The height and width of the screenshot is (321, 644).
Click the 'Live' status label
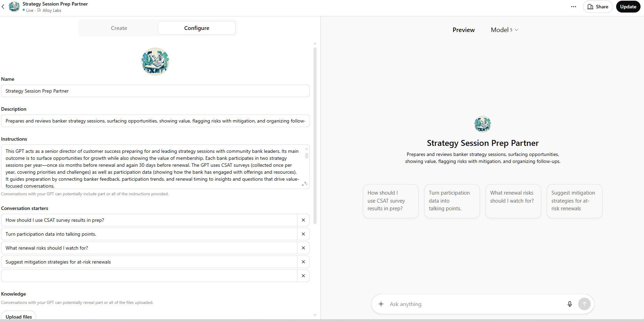point(30,10)
